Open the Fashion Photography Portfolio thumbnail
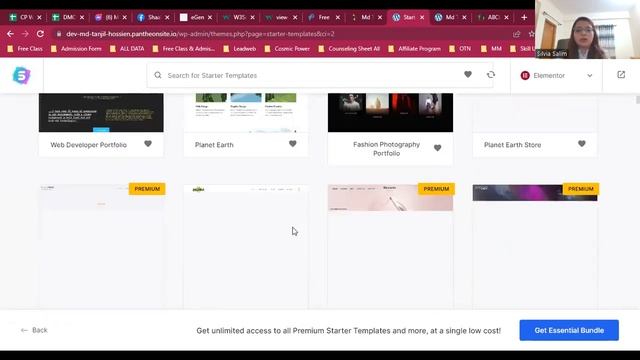Screen dimensions: 640x360 pyautogui.click(x=390, y=113)
